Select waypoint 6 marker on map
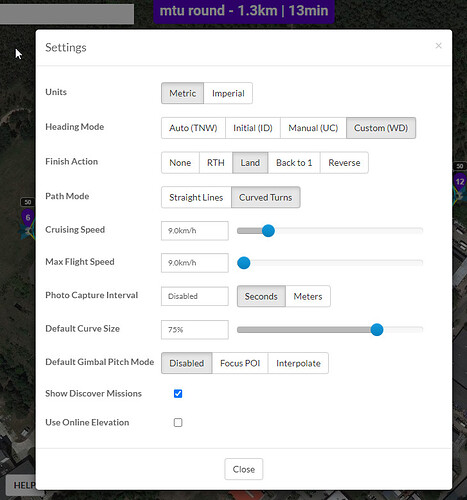467x500 pixels. (x=28, y=218)
